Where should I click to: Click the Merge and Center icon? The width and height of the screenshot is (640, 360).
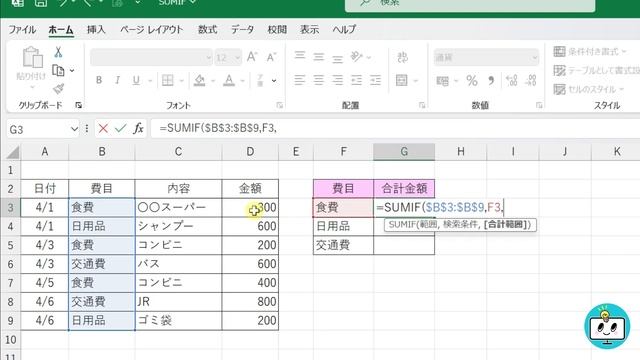[x=402, y=80]
